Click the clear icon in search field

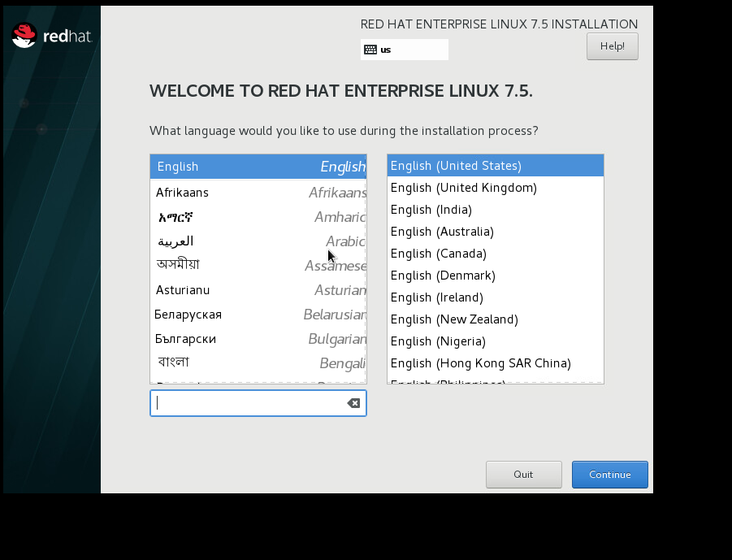pos(353,403)
